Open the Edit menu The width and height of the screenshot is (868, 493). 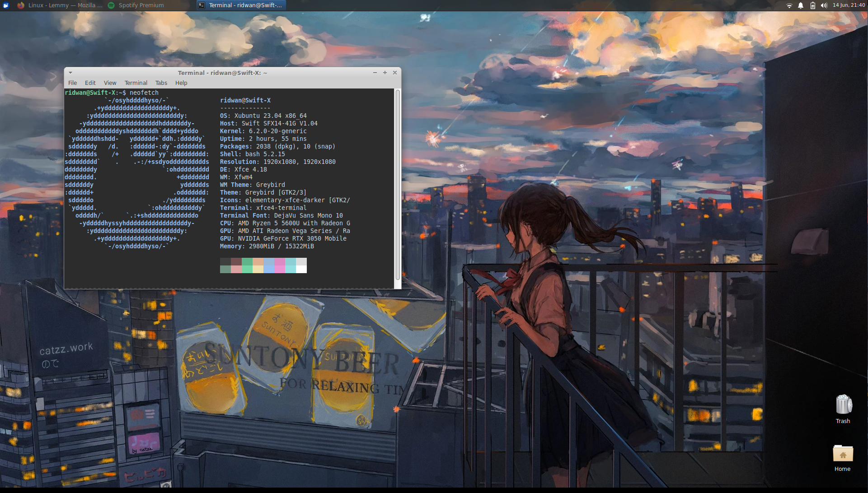(x=90, y=83)
